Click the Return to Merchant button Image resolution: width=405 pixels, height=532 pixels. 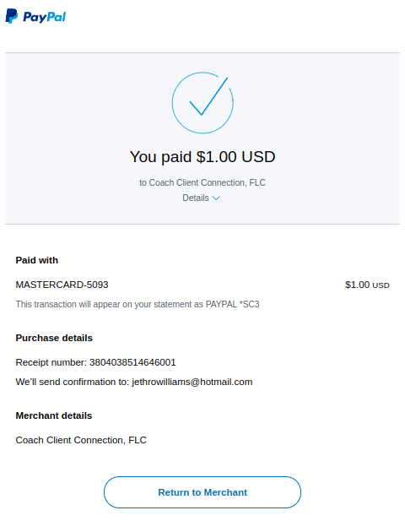click(x=202, y=492)
